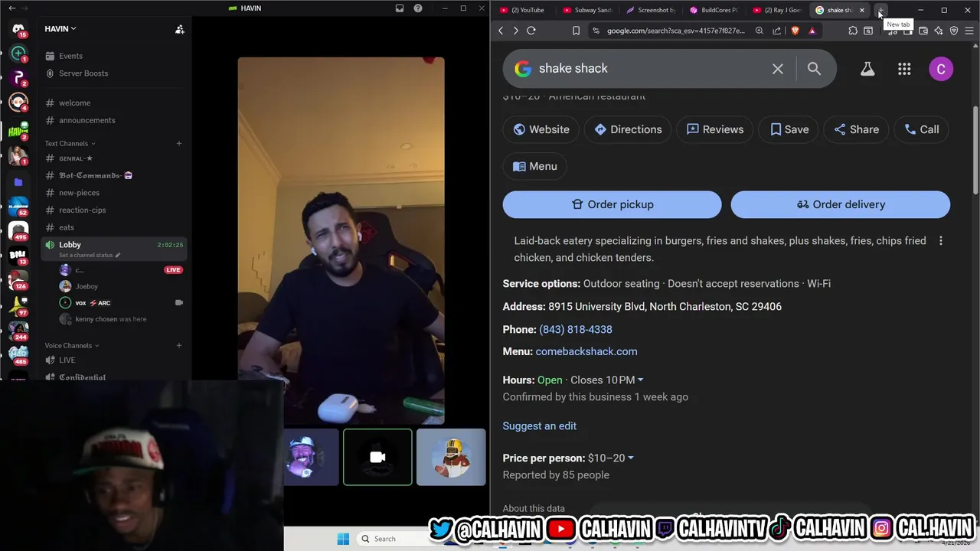Select server icon with 126 badge
The width and height of the screenshot is (980, 551).
(18, 280)
